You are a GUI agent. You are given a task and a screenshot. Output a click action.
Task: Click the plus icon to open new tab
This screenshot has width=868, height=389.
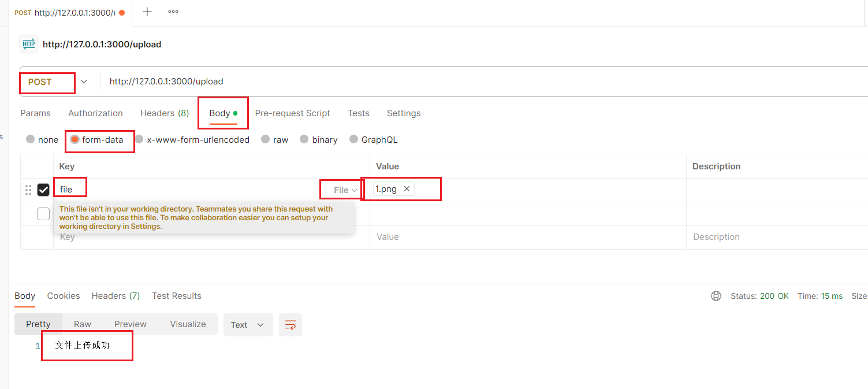(x=147, y=12)
